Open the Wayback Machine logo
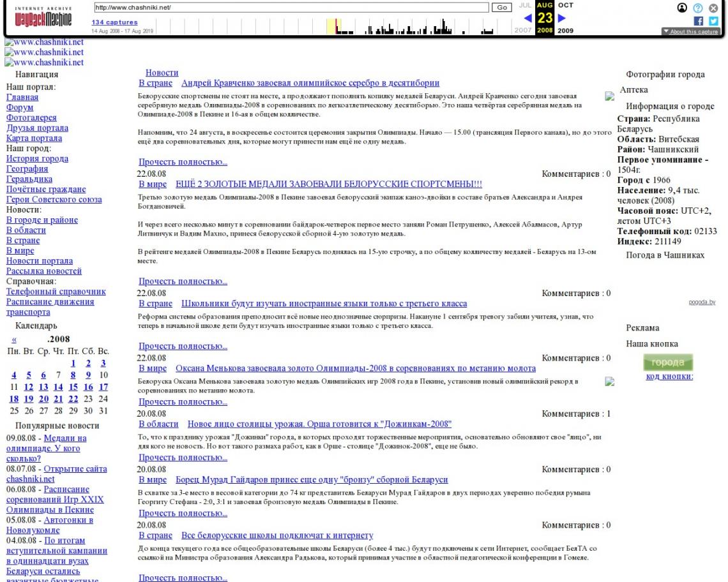Image resolution: width=728 pixels, height=582 pixels. point(43,18)
